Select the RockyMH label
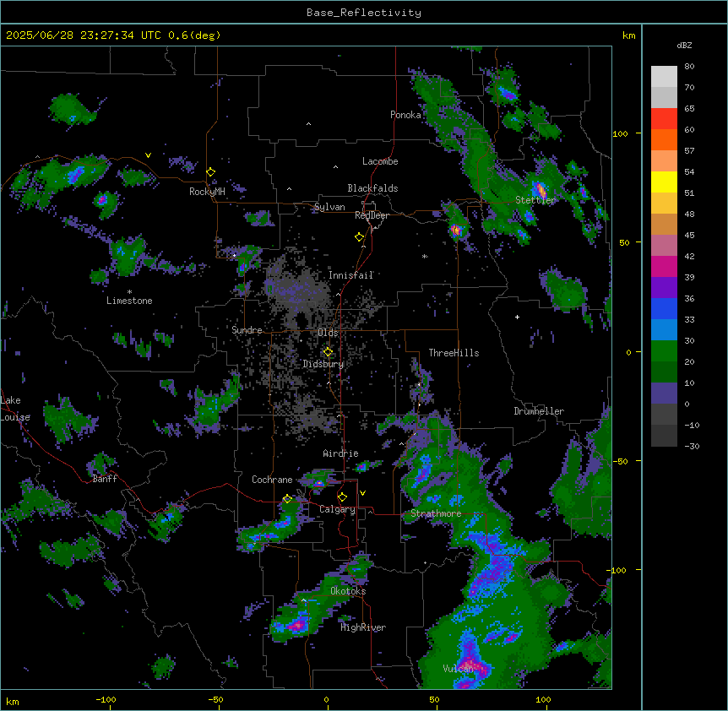The height and width of the screenshot is (711, 728). click(x=207, y=191)
